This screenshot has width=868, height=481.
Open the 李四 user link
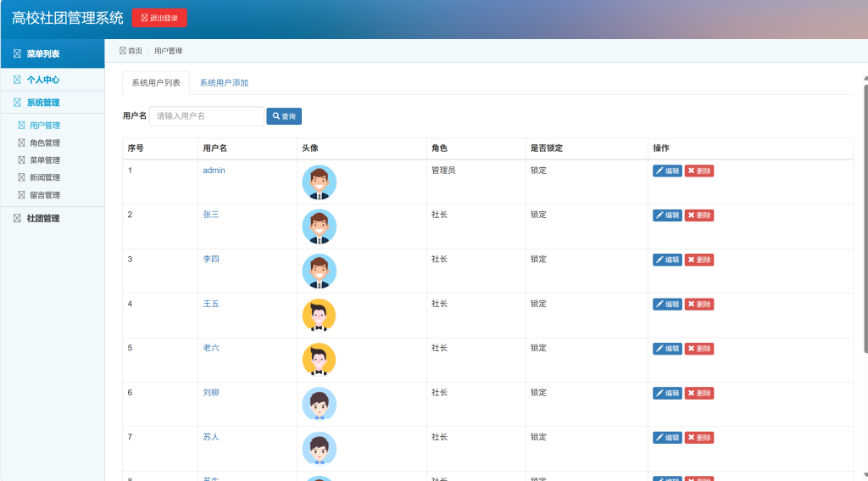pyautogui.click(x=211, y=260)
